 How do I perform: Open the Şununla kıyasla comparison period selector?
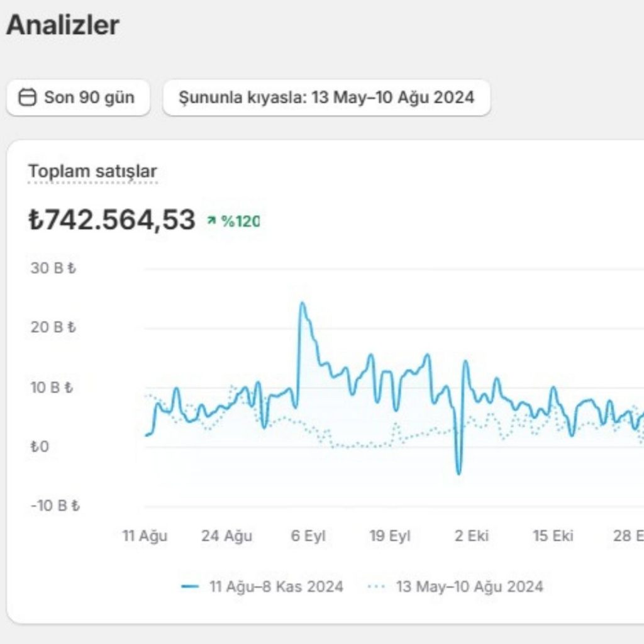(x=326, y=98)
